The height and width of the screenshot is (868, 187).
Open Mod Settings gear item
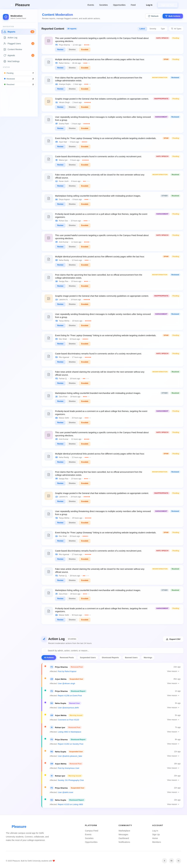tap(19, 61)
